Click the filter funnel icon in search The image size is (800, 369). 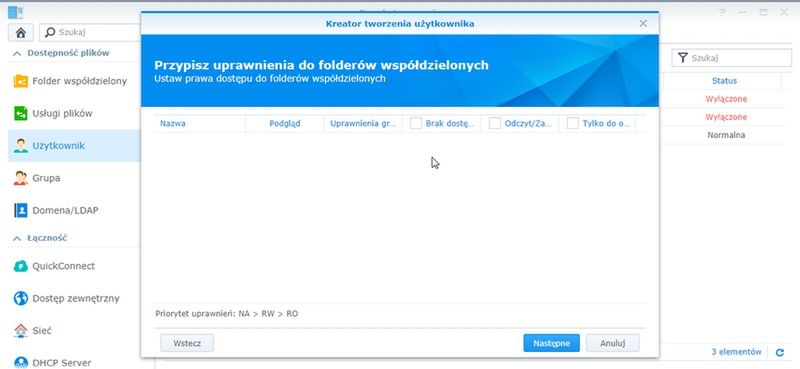click(683, 58)
